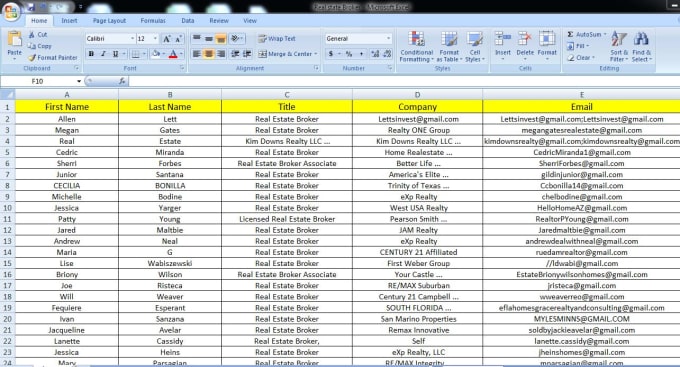Image resolution: width=680 pixels, height=367 pixels.
Task: Click the Increase Indent icon
Action: [247, 54]
